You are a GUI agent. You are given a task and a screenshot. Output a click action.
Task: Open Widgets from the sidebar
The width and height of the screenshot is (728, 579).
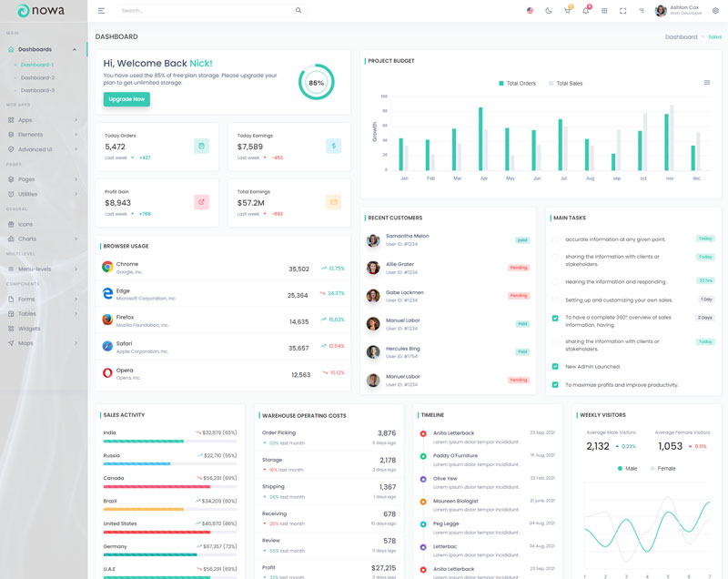(x=29, y=328)
